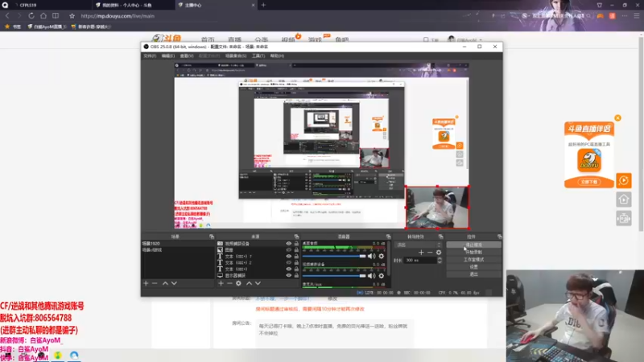Image resolution: width=644 pixels, height=362 pixels.
Task: Enable 工作室模式 studio mode
Action: click(x=473, y=259)
